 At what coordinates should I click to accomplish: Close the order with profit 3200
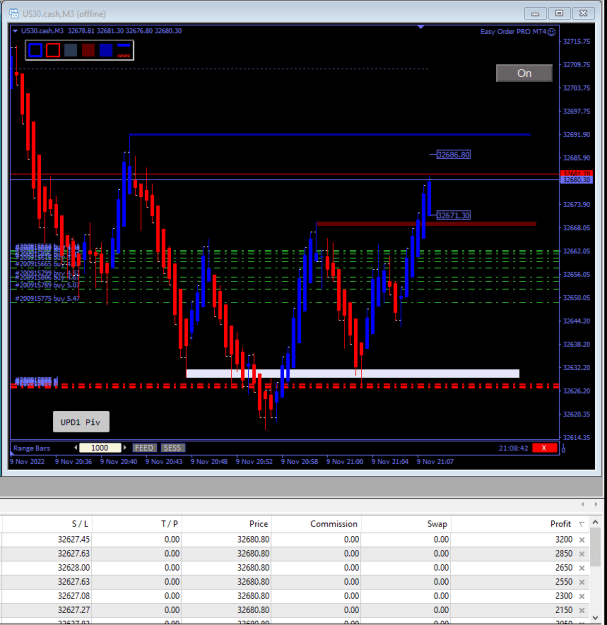click(x=582, y=540)
